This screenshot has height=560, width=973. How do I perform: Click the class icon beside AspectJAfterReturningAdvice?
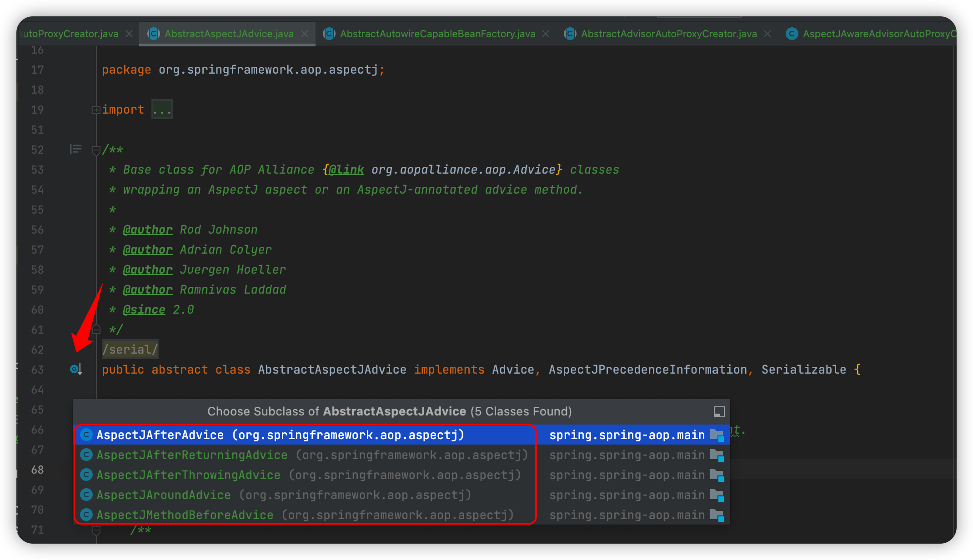[86, 455]
